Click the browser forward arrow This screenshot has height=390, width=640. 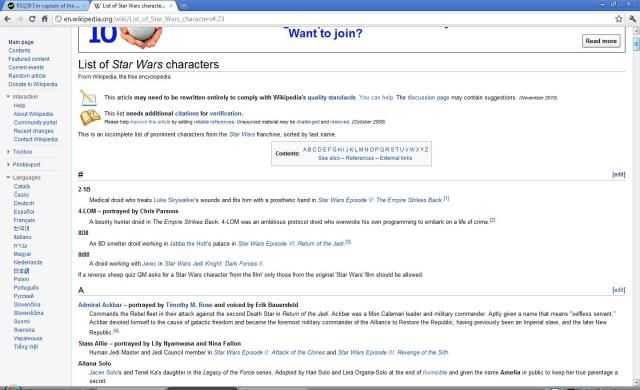(19, 19)
